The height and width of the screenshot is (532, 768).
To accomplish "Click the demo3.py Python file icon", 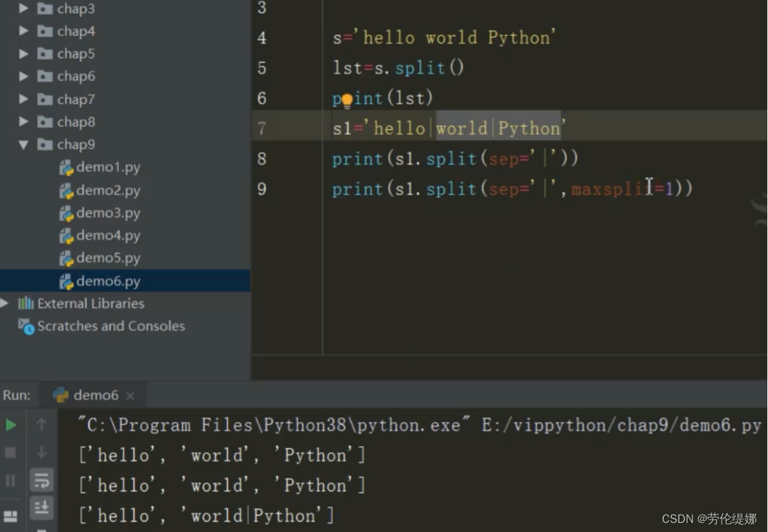I will tap(66, 213).
